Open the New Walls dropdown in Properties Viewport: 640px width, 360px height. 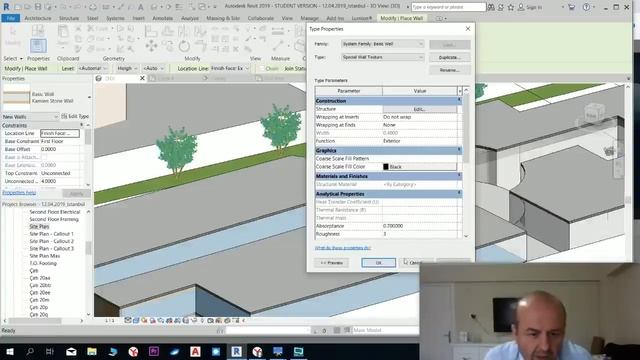[x=31, y=117]
